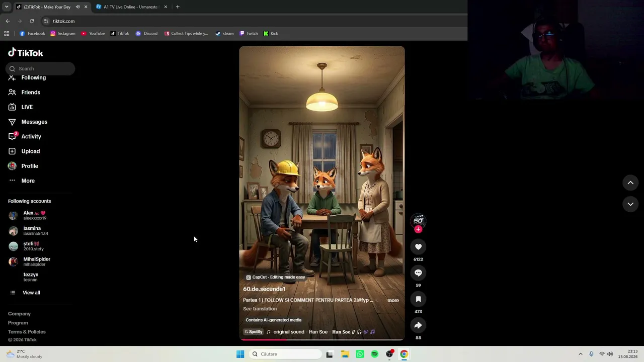Expand the caption with the more button
The image size is (644, 362).
tap(393, 301)
